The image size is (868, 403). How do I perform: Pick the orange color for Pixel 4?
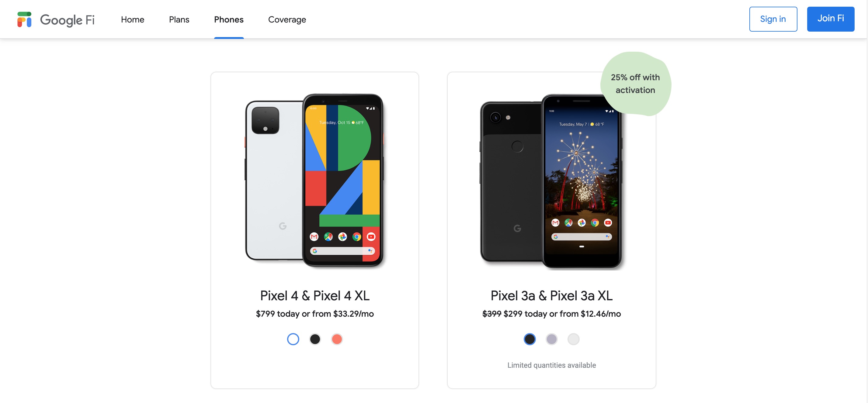(337, 339)
